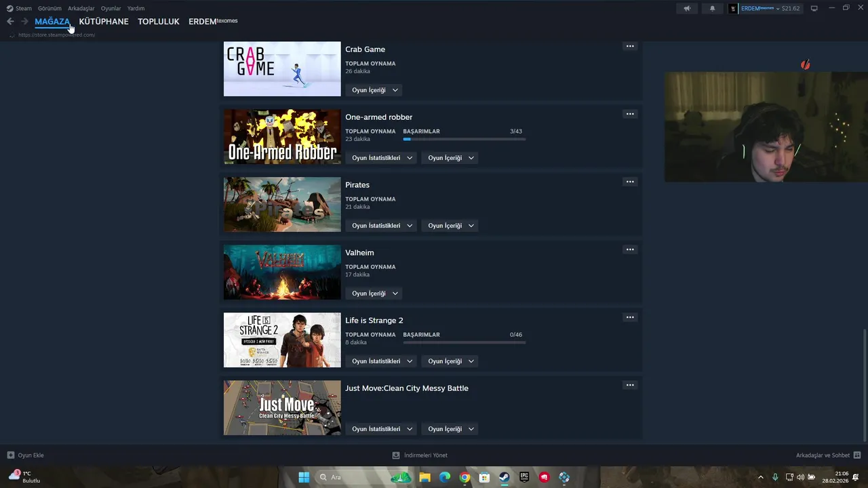Open options menu for Crab Game

click(x=630, y=46)
